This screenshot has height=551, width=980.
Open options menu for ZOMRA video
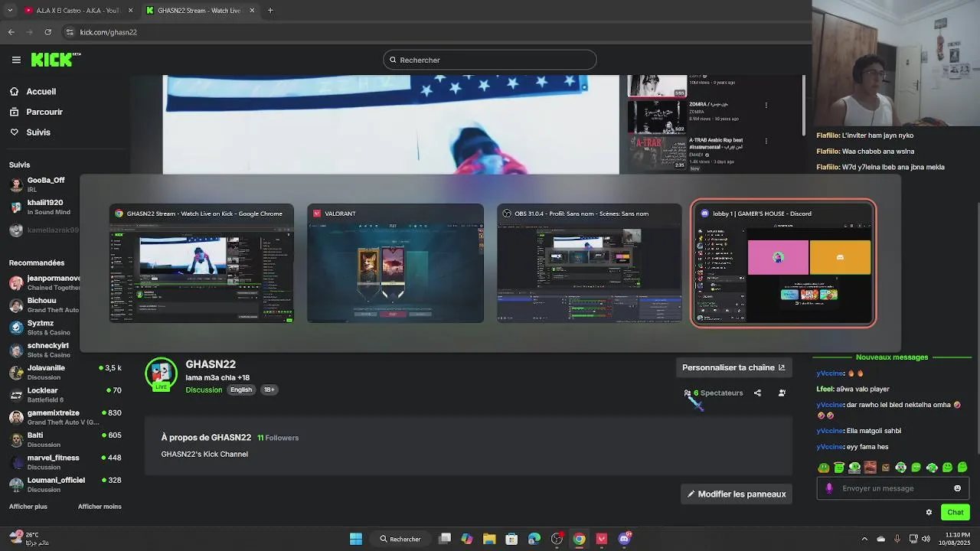coord(766,106)
